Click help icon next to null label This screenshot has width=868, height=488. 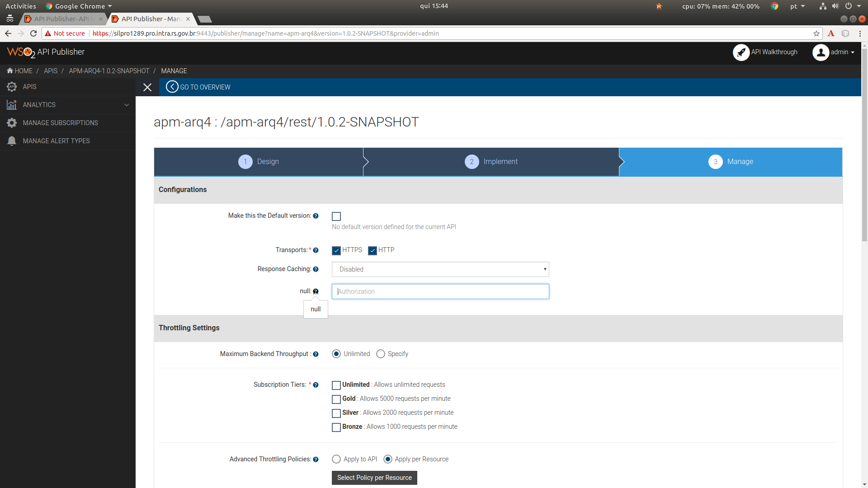316,291
